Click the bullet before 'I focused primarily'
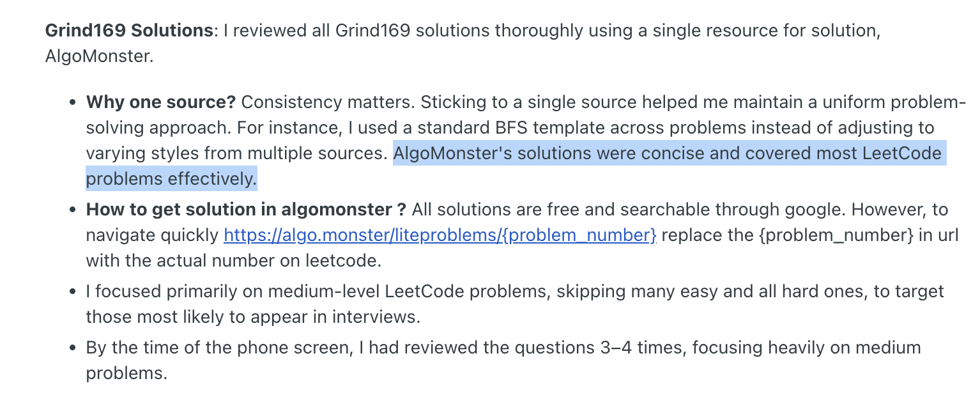The height and width of the screenshot is (404, 980). tap(73, 291)
